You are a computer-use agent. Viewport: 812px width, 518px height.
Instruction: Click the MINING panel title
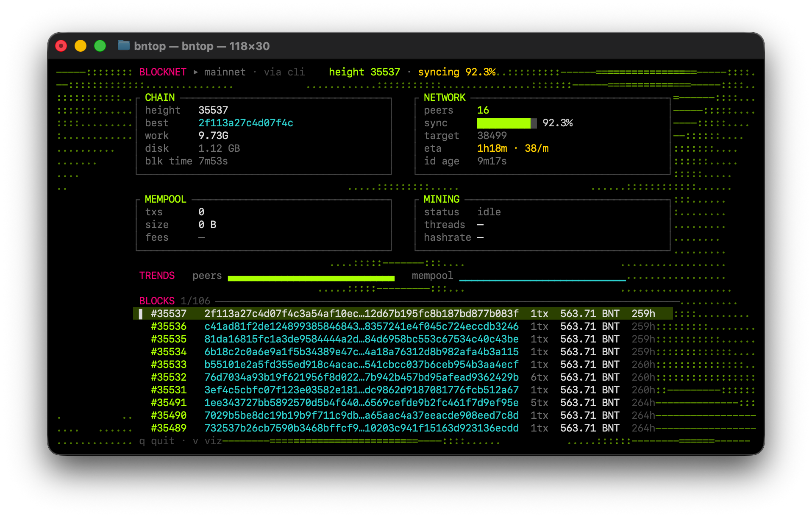442,199
